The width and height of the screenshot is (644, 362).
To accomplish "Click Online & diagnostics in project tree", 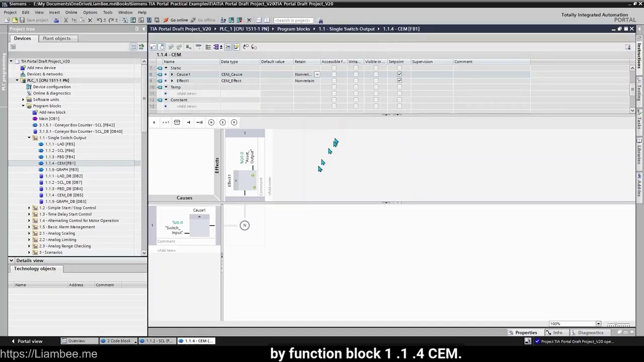I will [x=52, y=93].
